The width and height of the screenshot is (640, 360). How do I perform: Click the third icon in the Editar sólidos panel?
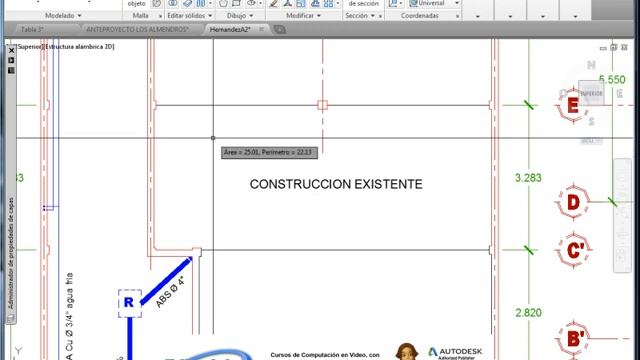200,3
